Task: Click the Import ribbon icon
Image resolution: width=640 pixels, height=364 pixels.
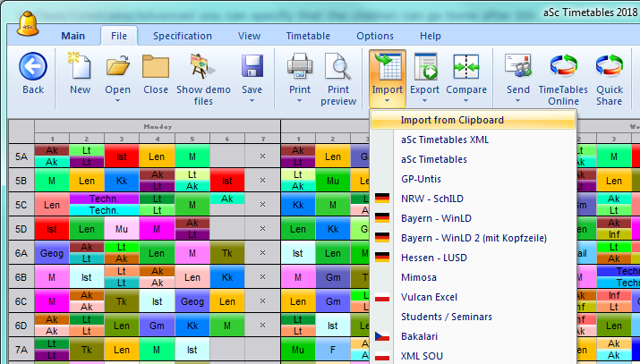Action: click(x=387, y=66)
